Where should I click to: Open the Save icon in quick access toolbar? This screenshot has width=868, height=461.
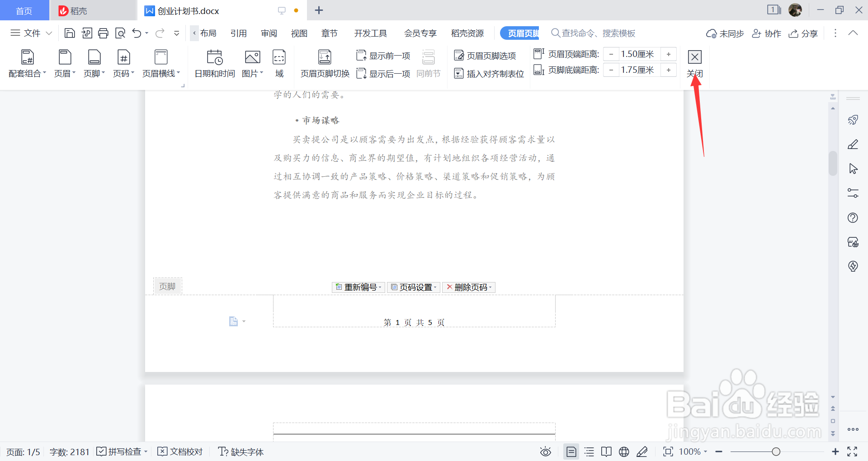(69, 33)
